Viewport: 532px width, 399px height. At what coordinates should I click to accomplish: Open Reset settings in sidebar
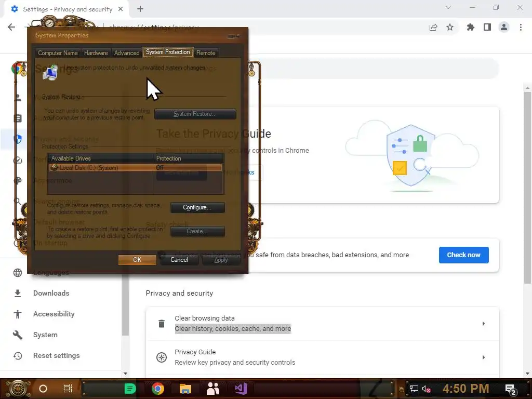pos(56,355)
